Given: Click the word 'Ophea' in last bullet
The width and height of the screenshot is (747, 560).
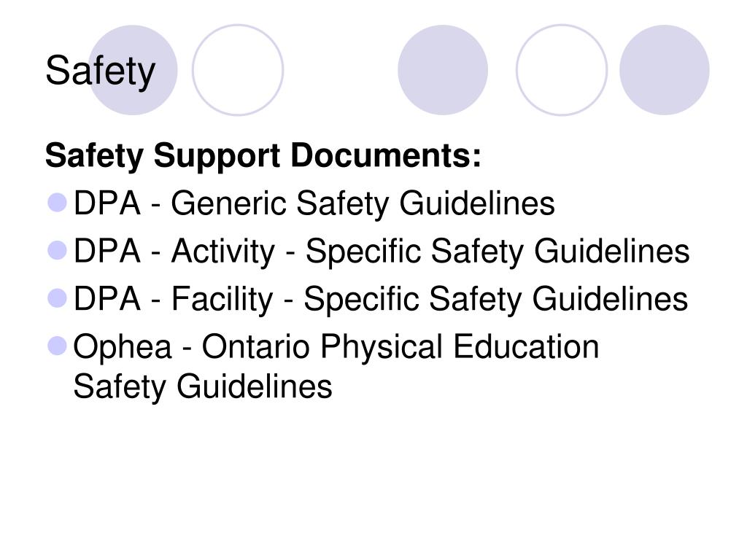Looking at the screenshot, I should pyautogui.click(x=123, y=346).
